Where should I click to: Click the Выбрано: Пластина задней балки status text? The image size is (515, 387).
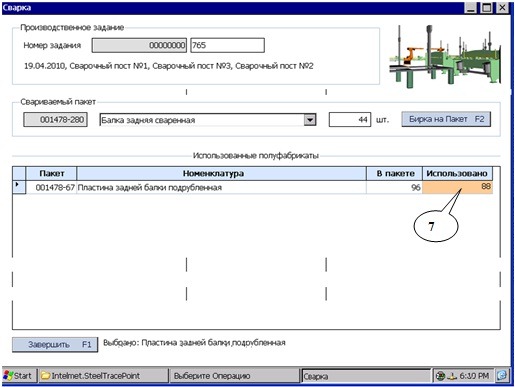click(x=194, y=343)
